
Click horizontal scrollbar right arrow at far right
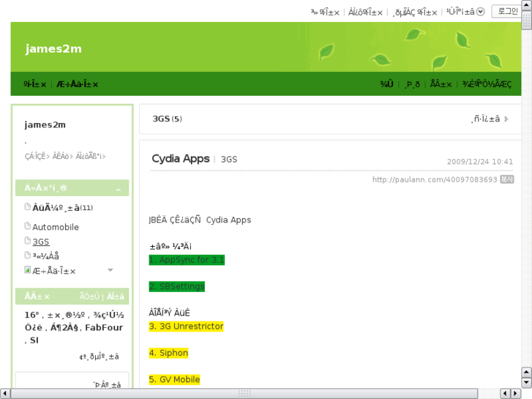(516, 393)
